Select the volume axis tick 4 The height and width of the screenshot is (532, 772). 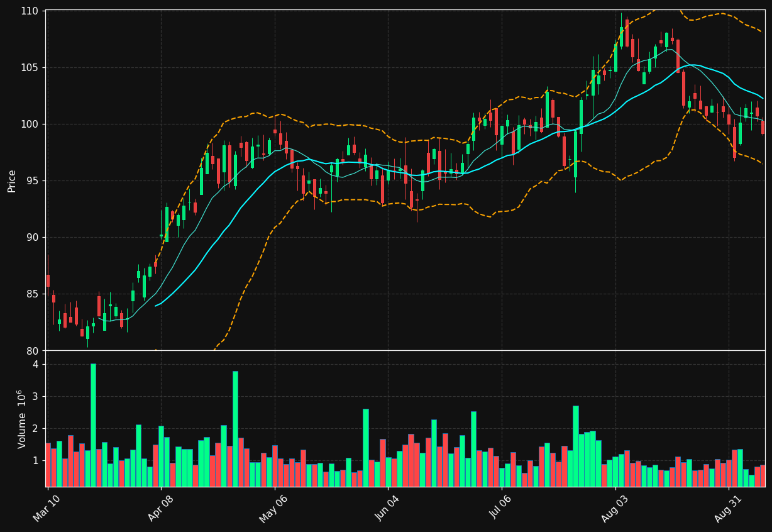click(x=36, y=365)
